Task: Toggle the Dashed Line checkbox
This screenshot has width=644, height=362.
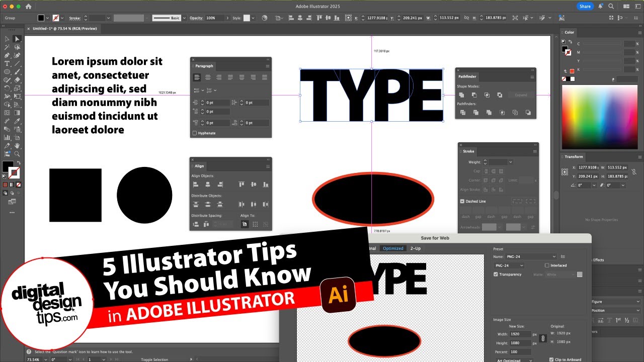Action: [x=462, y=201]
